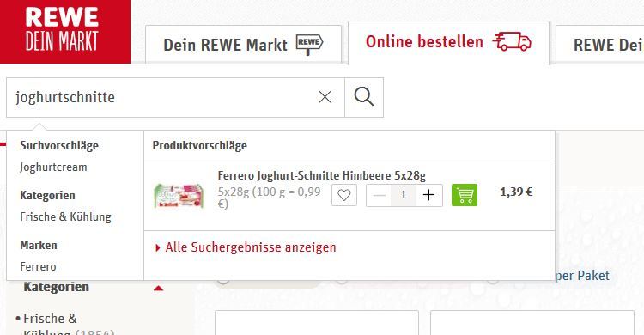Open the Ferrero Joghurt-Schnitte product thumbnail
This screenshot has height=335, width=644.
pos(179,195)
